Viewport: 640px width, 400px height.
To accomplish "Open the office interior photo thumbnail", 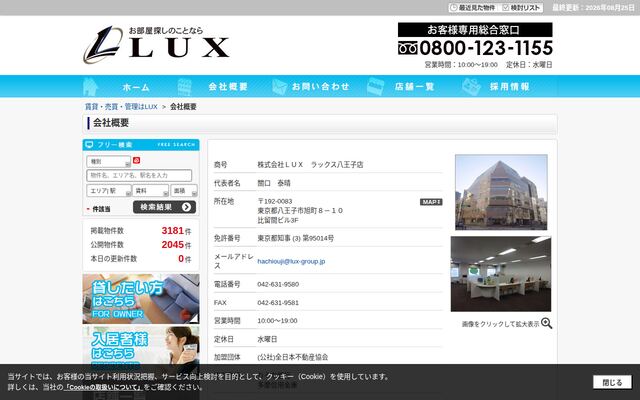I will (x=501, y=274).
